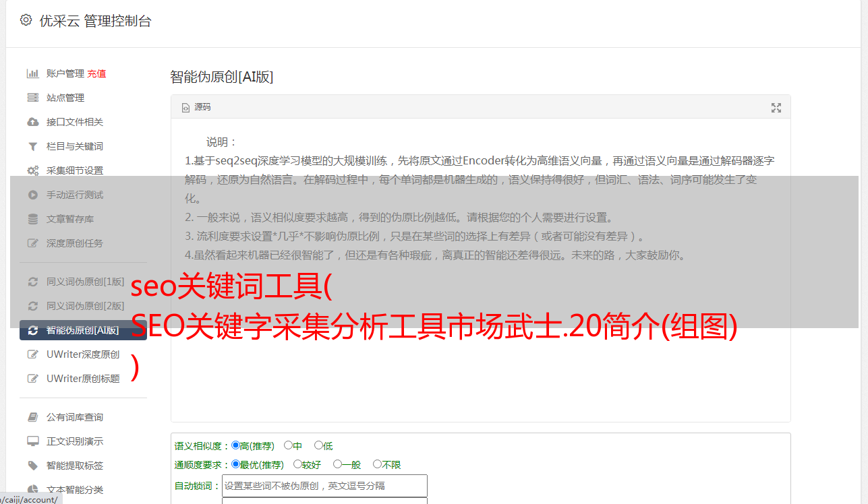Click the tag icon for 智能提取标签

tap(32, 466)
